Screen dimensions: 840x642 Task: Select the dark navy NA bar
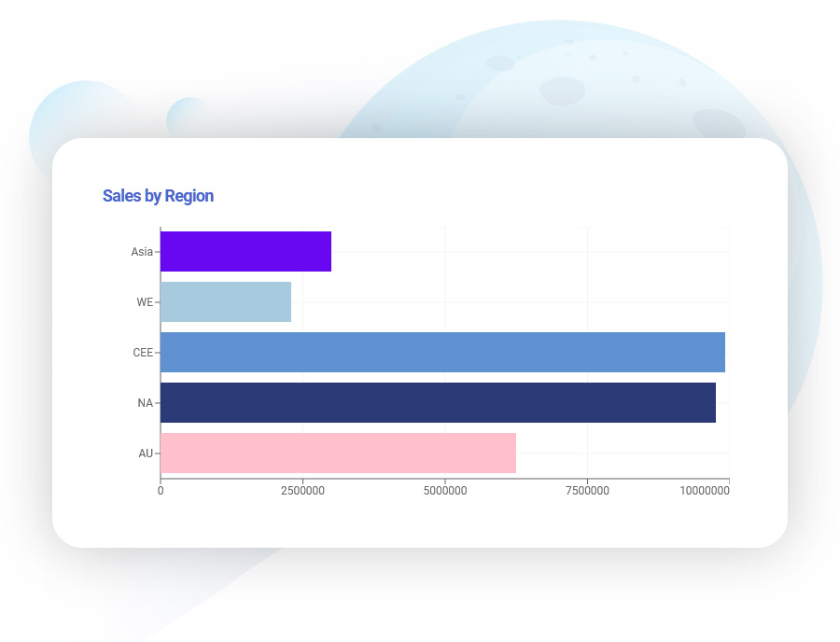click(x=439, y=403)
